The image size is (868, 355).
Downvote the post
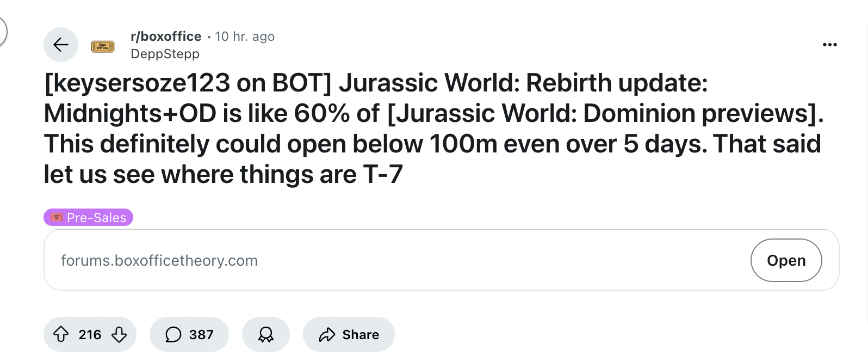click(119, 334)
